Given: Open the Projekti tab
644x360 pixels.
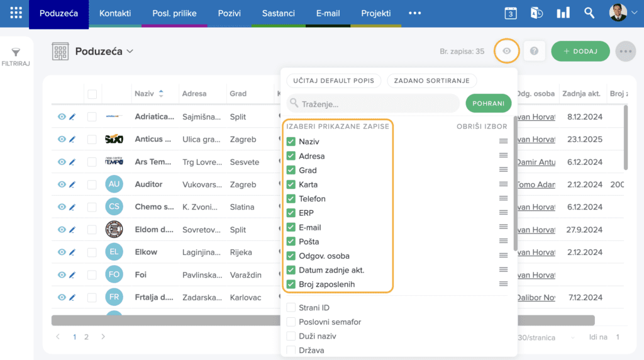Looking at the screenshot, I should (x=376, y=13).
